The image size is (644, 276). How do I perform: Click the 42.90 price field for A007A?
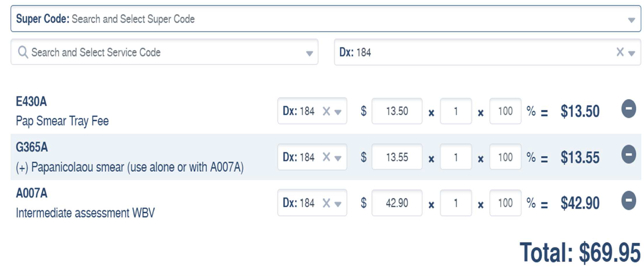click(x=397, y=203)
